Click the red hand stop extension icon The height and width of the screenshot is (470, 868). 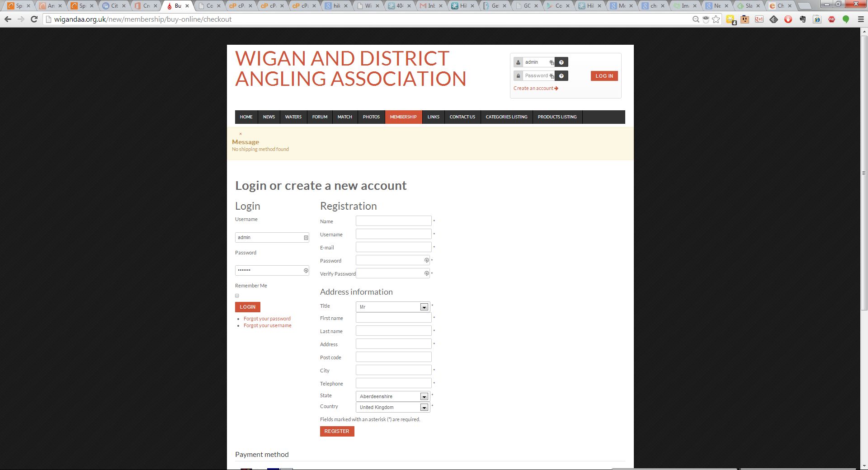788,19
